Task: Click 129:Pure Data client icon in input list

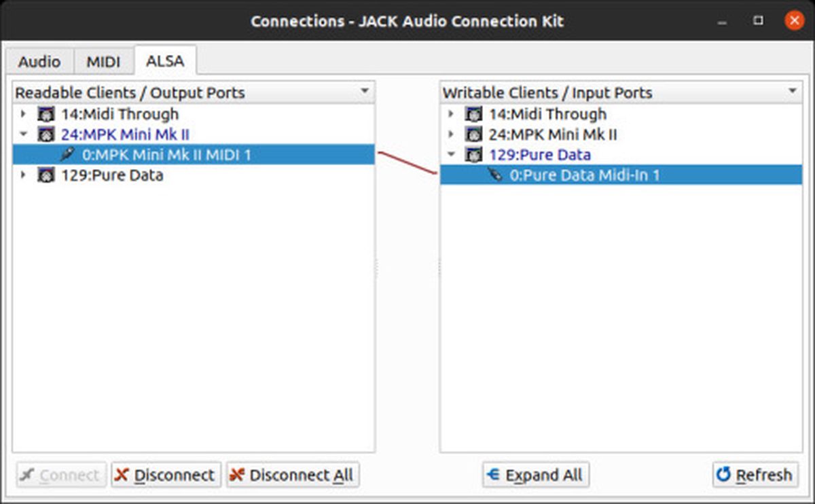Action: [474, 155]
